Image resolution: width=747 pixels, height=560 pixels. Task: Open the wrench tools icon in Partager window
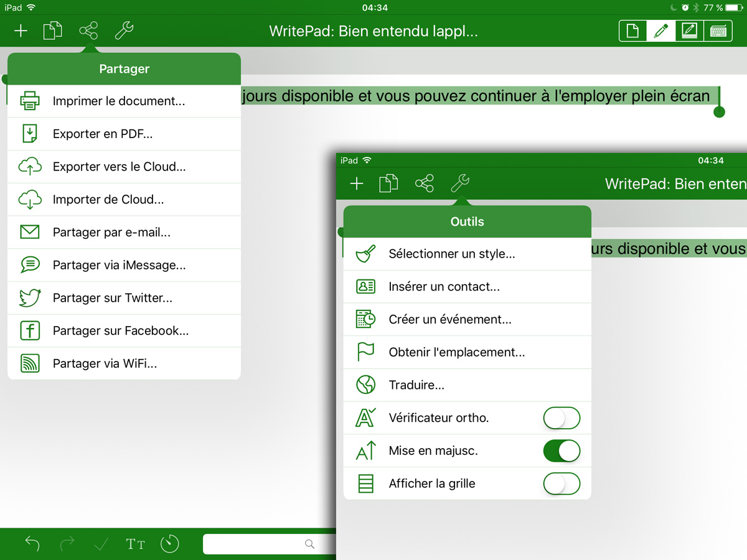[x=125, y=30]
